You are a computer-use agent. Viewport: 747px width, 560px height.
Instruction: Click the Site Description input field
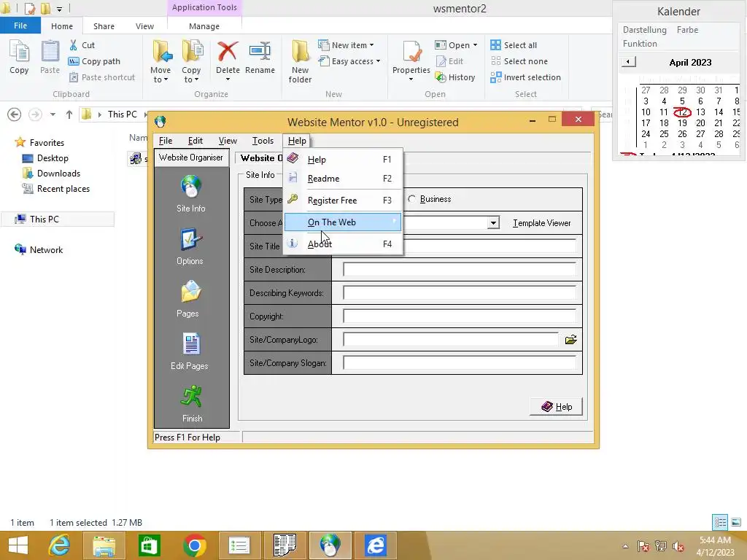click(460, 270)
